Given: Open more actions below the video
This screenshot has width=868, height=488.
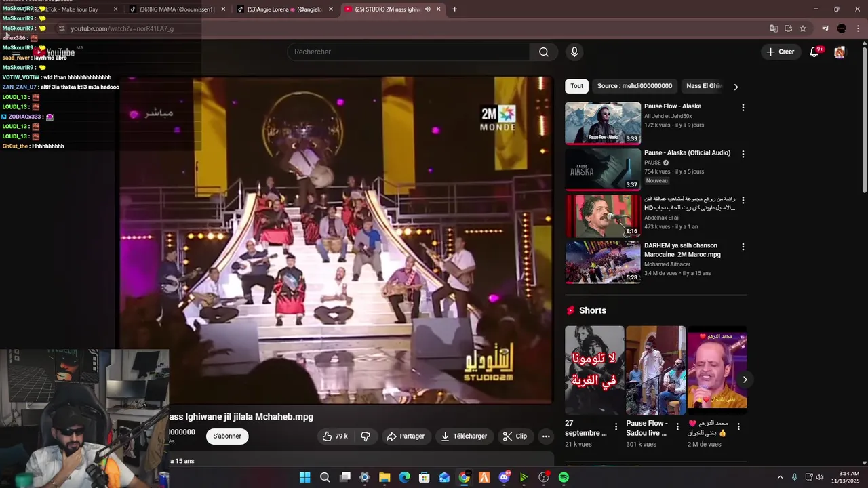Looking at the screenshot, I should (546, 436).
